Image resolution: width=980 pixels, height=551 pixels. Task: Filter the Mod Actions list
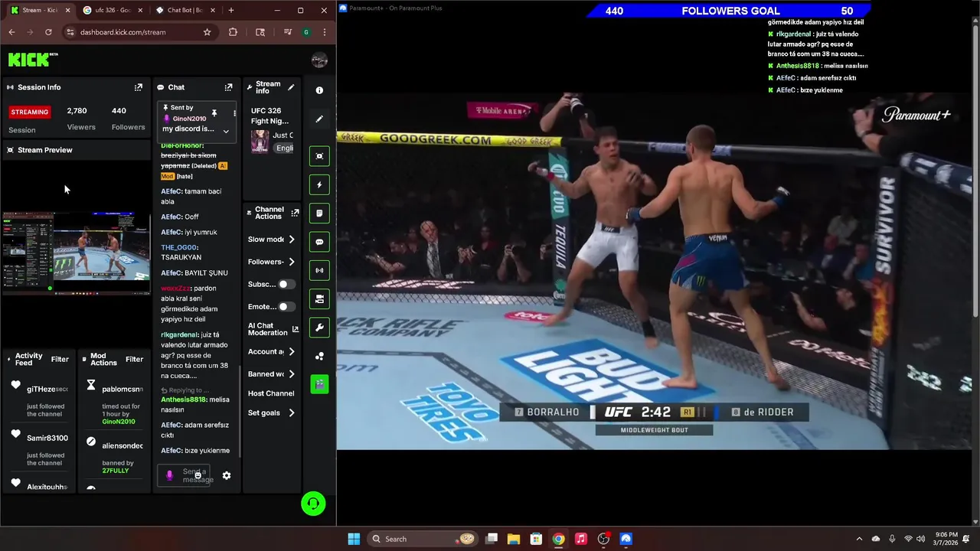pos(134,359)
